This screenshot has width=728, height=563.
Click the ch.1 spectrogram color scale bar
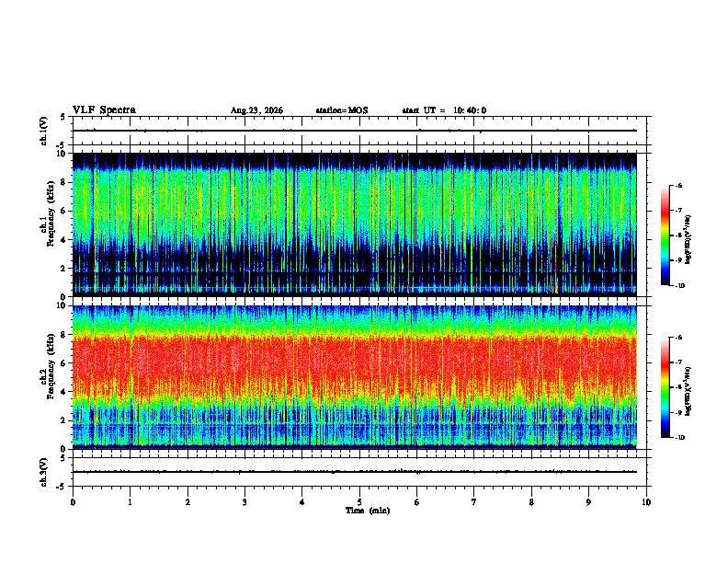665,236
